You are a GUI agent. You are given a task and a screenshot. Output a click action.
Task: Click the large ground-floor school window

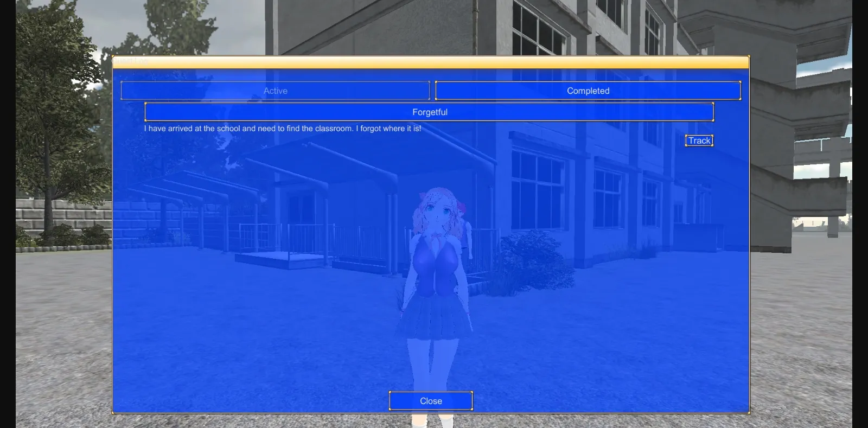point(537,190)
